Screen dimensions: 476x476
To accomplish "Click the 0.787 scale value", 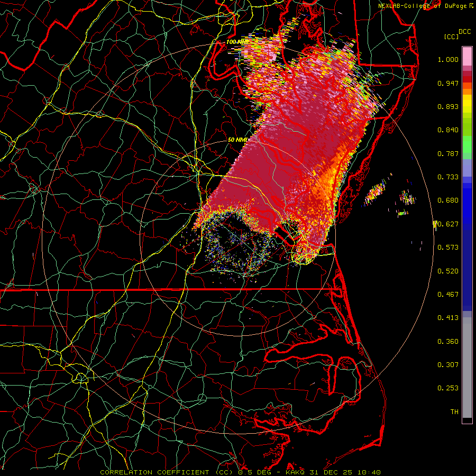I will tap(448, 153).
